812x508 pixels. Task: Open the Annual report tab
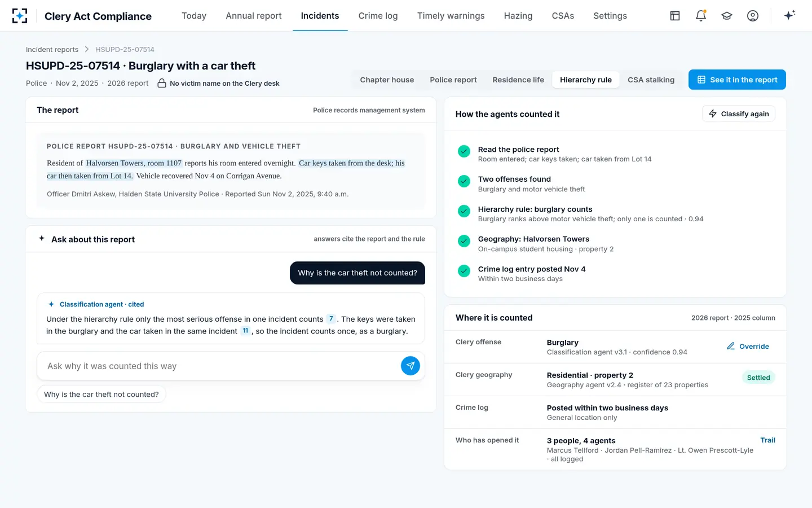tap(254, 16)
